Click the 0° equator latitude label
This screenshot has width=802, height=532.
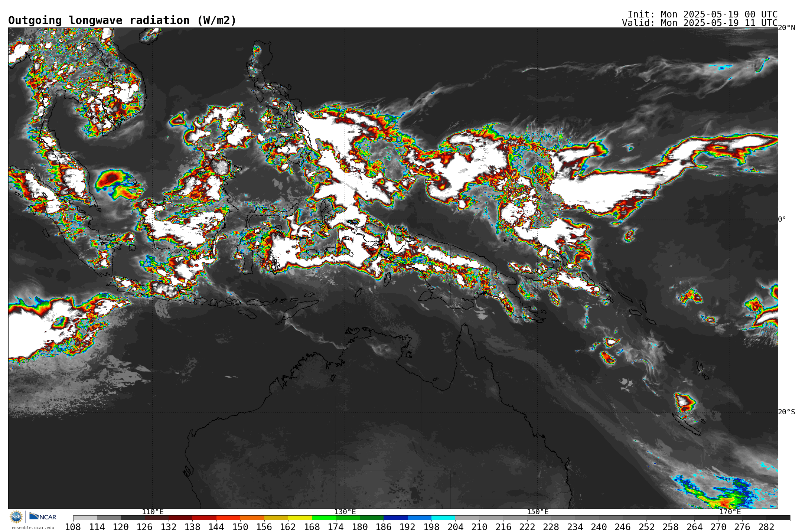[x=782, y=219]
